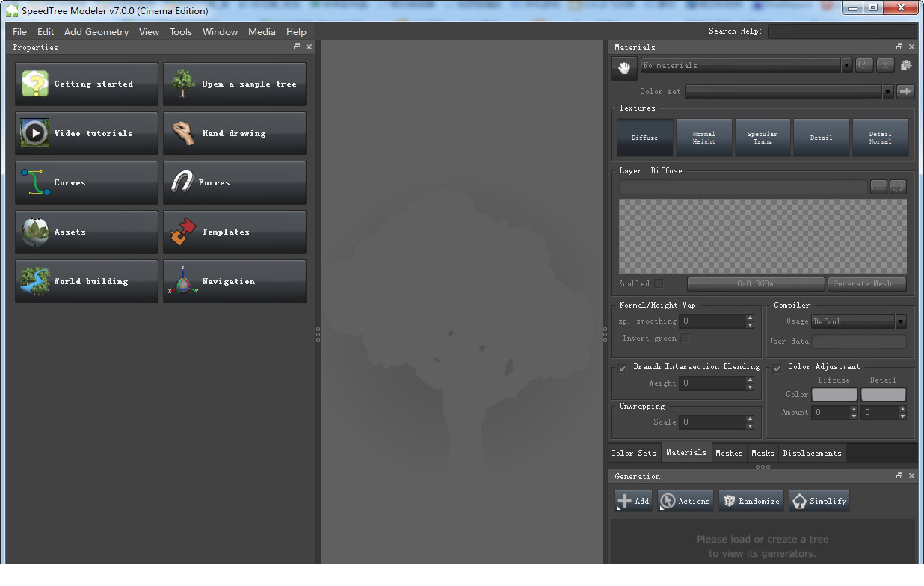Viewport: 924px width, 586px height.
Task: Open the Getting started guide
Action: [x=87, y=84]
